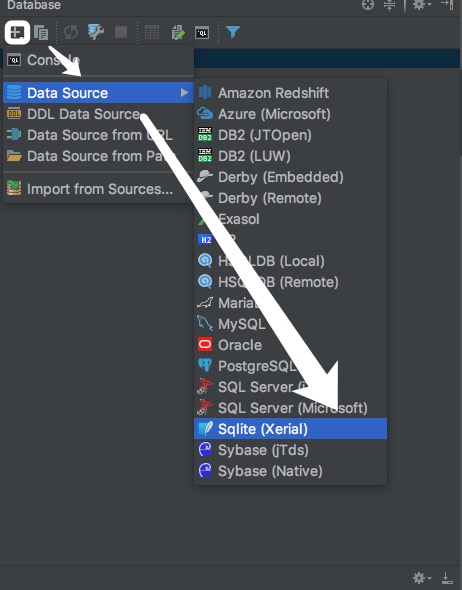
Task: Select Import from Sources...
Action: tap(99, 189)
